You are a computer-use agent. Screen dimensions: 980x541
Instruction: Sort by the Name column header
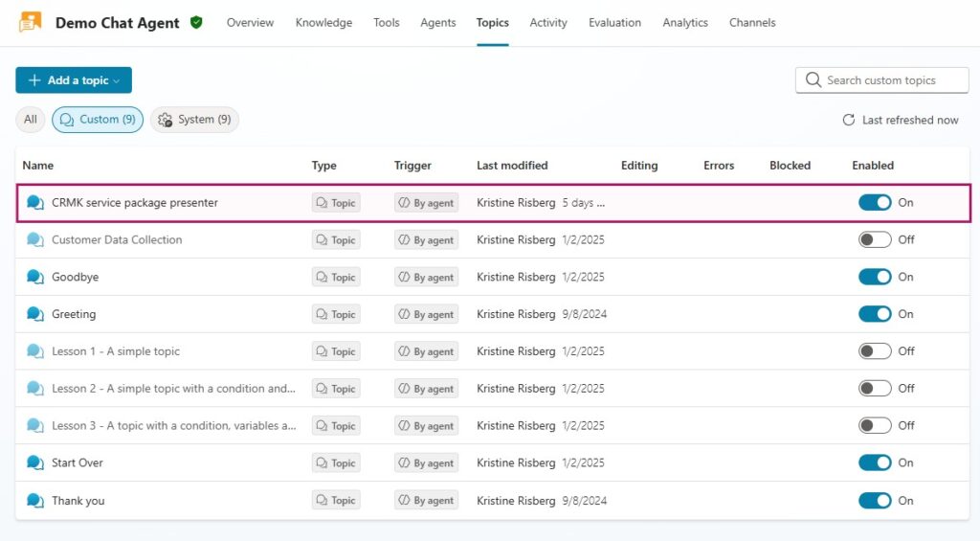[38, 166]
